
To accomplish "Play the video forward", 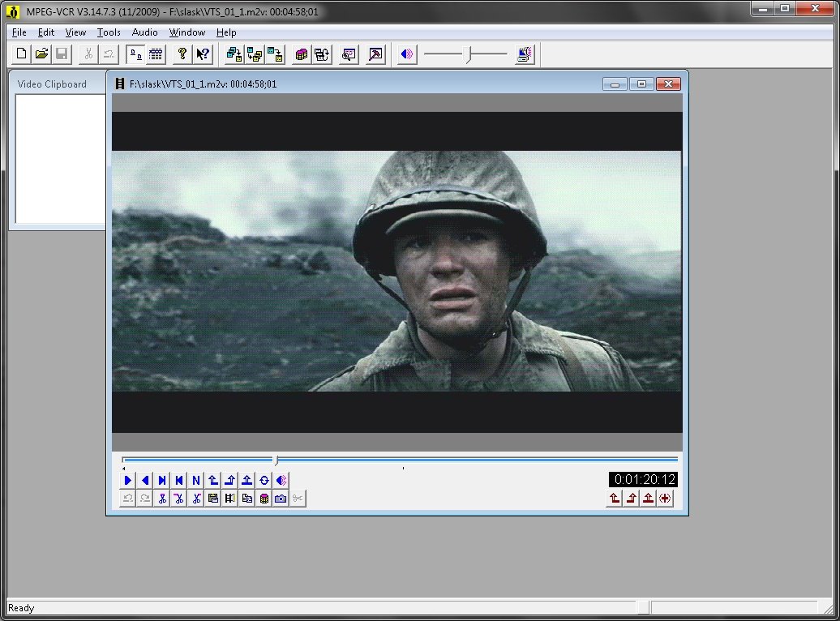I will pyautogui.click(x=128, y=480).
